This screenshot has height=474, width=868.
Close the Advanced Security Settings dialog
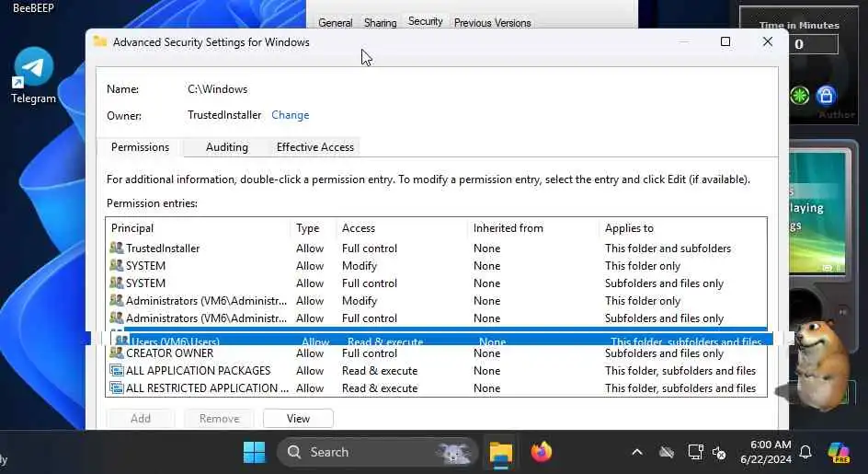coord(767,41)
